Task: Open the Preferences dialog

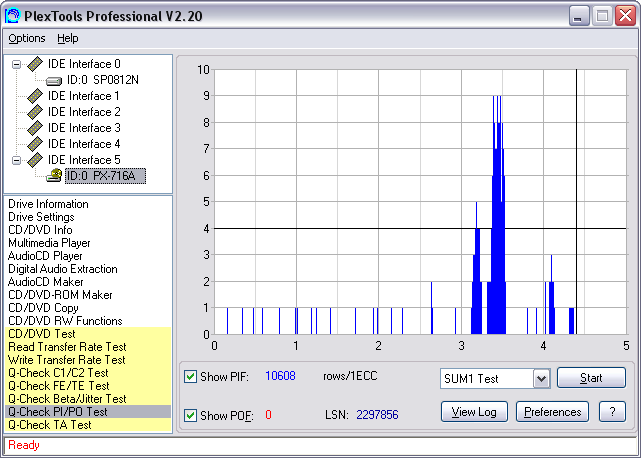Action: click(x=552, y=411)
